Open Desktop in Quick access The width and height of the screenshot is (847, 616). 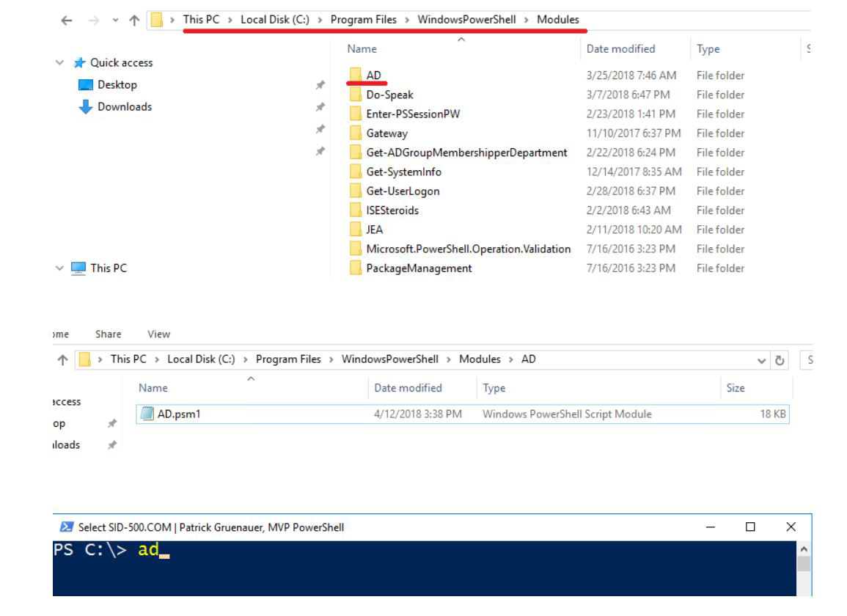point(117,85)
